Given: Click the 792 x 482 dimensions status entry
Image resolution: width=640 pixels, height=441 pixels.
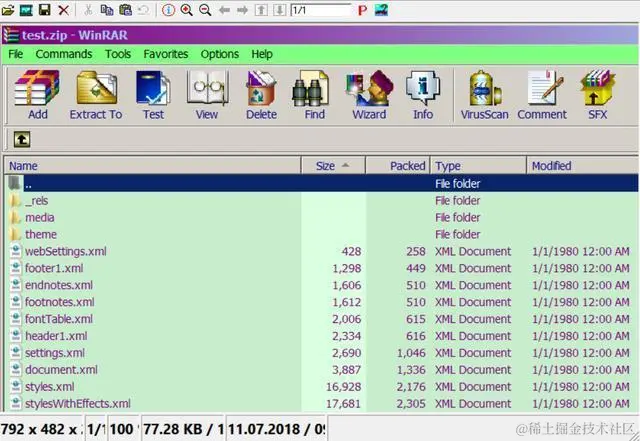Looking at the screenshot, I should tap(40, 429).
